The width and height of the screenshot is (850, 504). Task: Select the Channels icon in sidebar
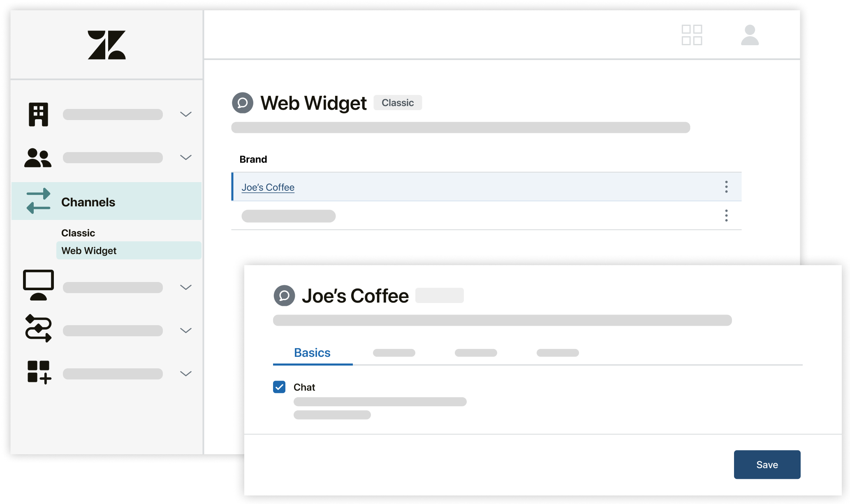click(x=38, y=201)
